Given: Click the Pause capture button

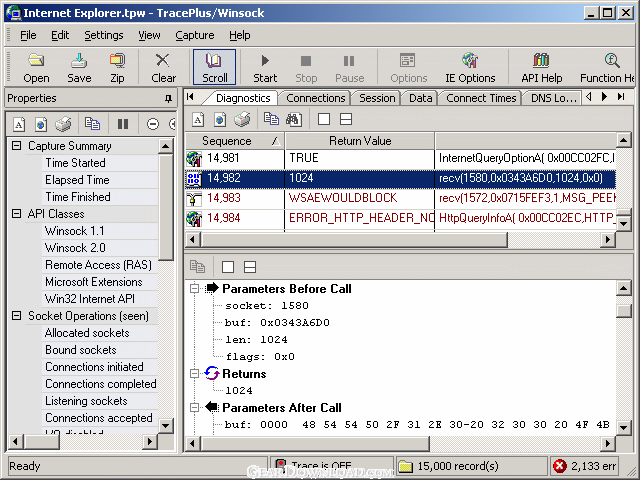Looking at the screenshot, I should 349,67.
